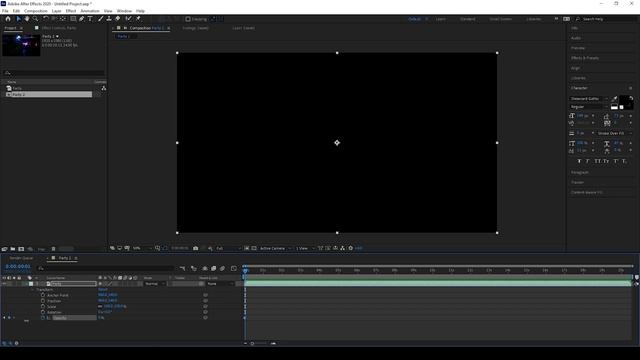Click the Home icon in the toolbar
This screenshot has width=640, height=360.
coord(8,19)
